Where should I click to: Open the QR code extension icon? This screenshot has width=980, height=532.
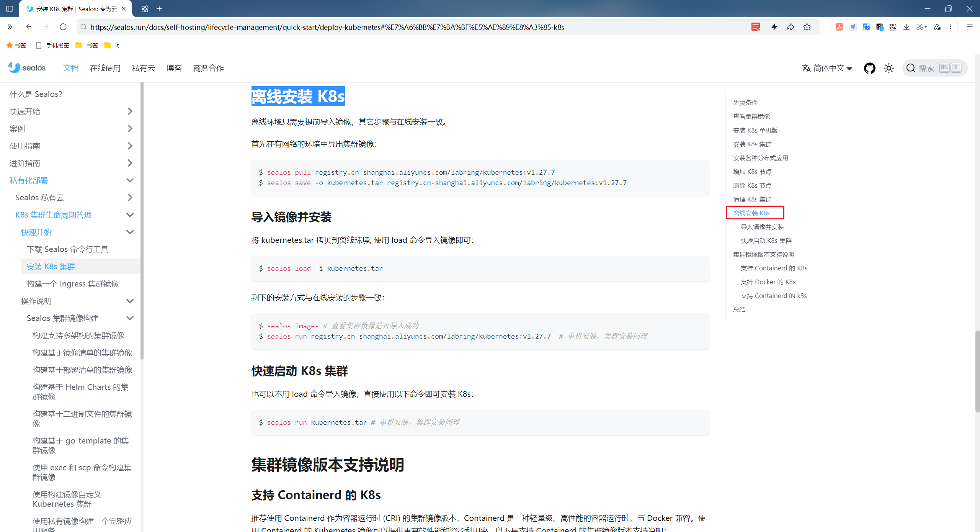coord(893,27)
